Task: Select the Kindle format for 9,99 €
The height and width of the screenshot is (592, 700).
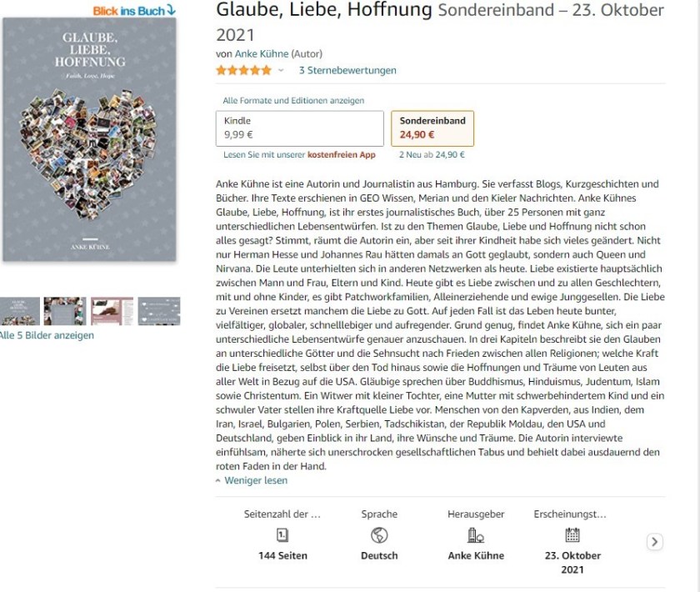Action: 299,128
